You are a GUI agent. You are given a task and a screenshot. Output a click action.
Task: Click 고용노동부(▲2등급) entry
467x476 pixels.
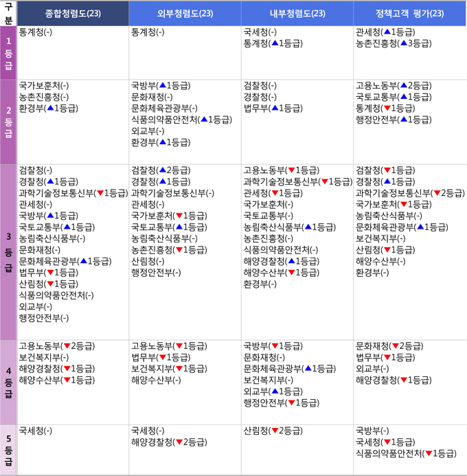394,86
